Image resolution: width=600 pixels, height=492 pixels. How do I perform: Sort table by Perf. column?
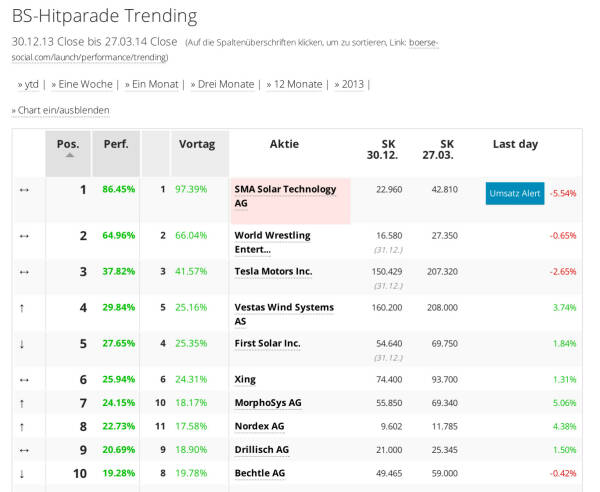(x=116, y=144)
